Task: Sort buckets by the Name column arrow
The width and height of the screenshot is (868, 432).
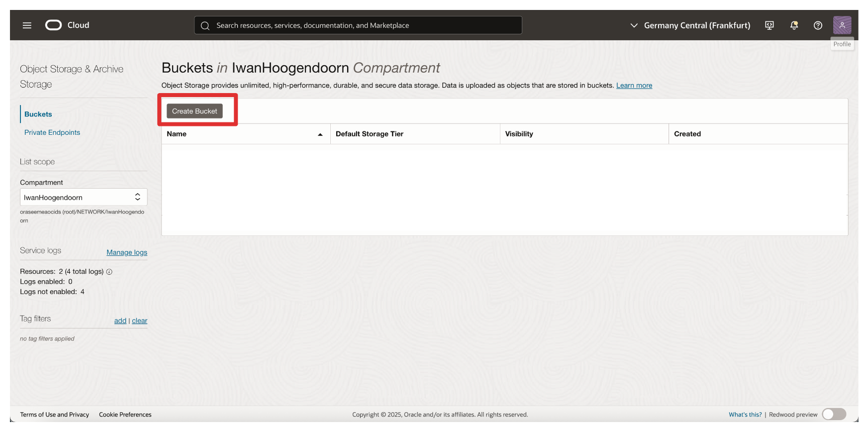Action: (x=320, y=134)
